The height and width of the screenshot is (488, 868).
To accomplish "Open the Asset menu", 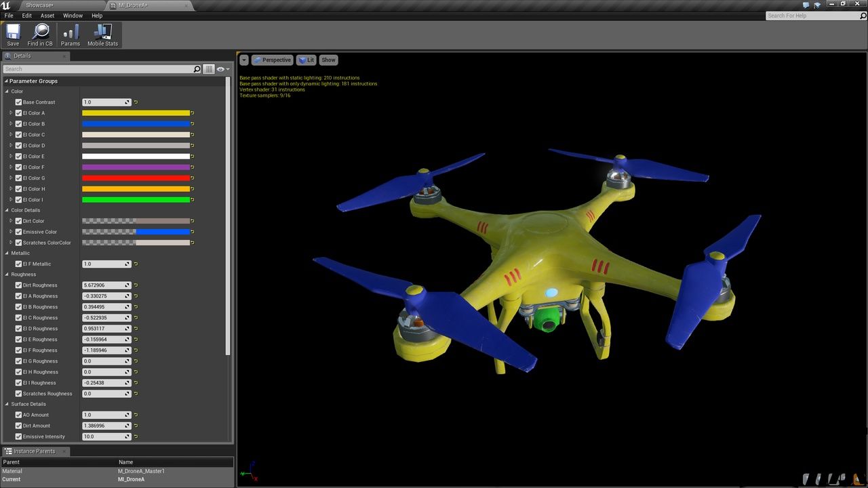I will (x=47, y=16).
